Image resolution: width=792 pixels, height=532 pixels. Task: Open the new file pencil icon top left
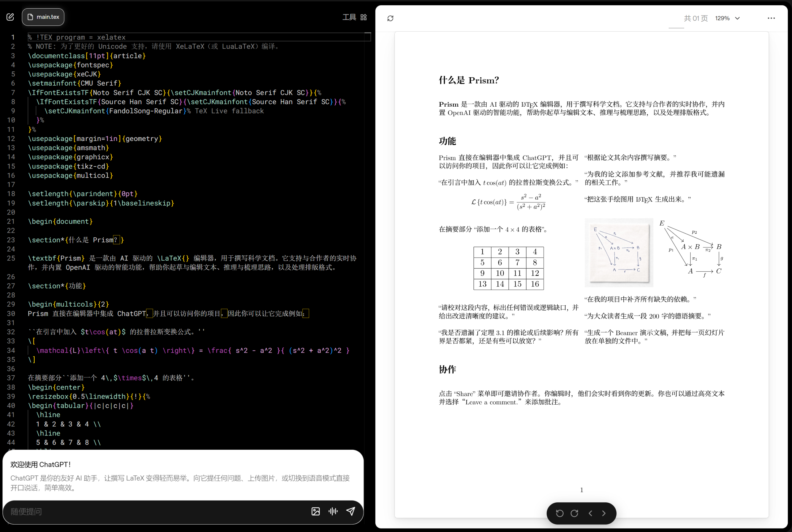[10, 17]
